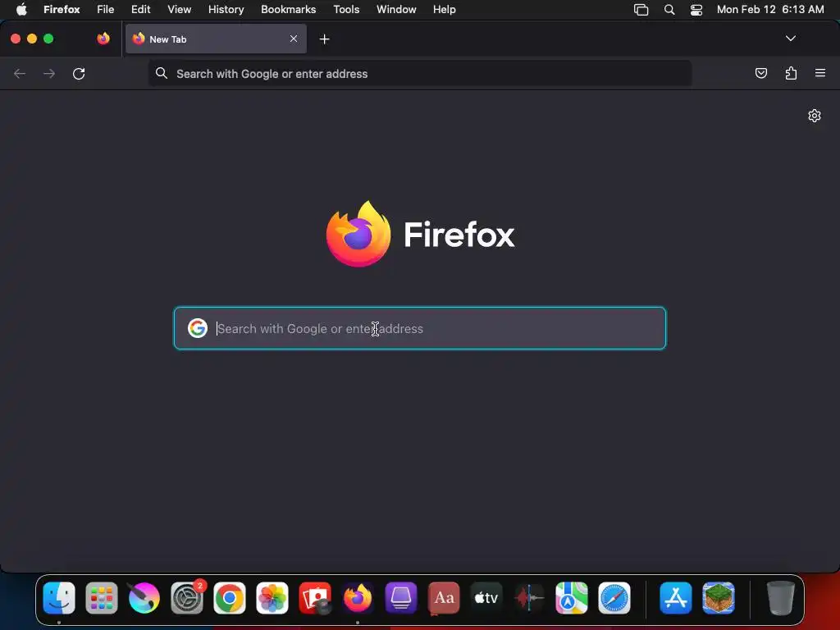Screen dimensions: 840x630
Task: Open Photos from the Dock
Action: pyautogui.click(x=272, y=598)
